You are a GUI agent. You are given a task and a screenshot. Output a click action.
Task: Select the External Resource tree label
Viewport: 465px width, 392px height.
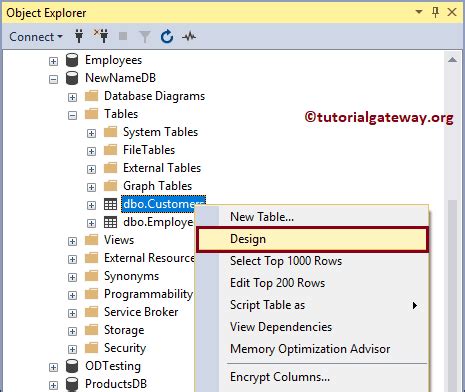[x=149, y=258]
